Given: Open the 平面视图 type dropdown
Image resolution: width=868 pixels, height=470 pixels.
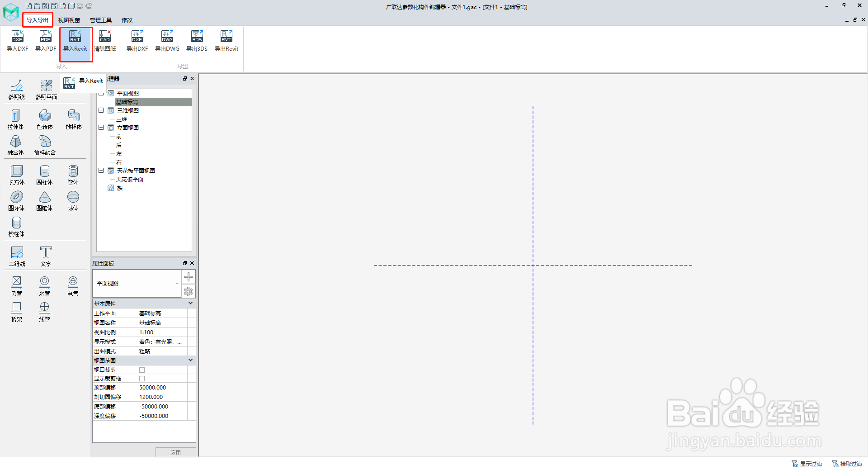Looking at the screenshot, I should click(177, 284).
